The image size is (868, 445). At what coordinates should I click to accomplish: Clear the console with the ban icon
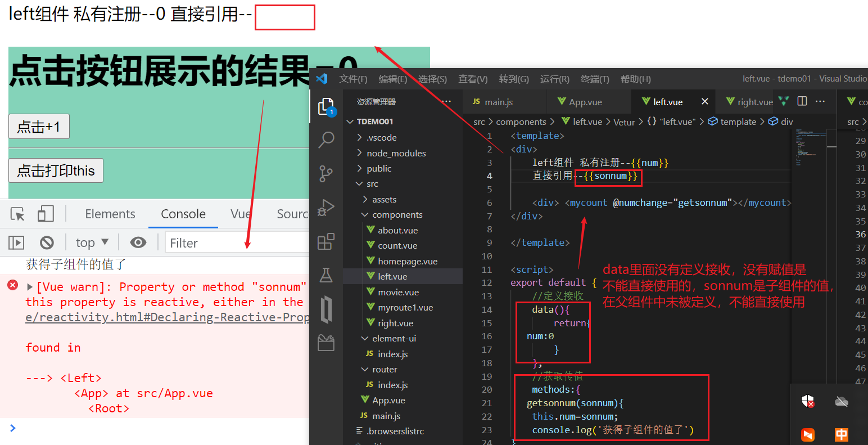[x=47, y=242]
